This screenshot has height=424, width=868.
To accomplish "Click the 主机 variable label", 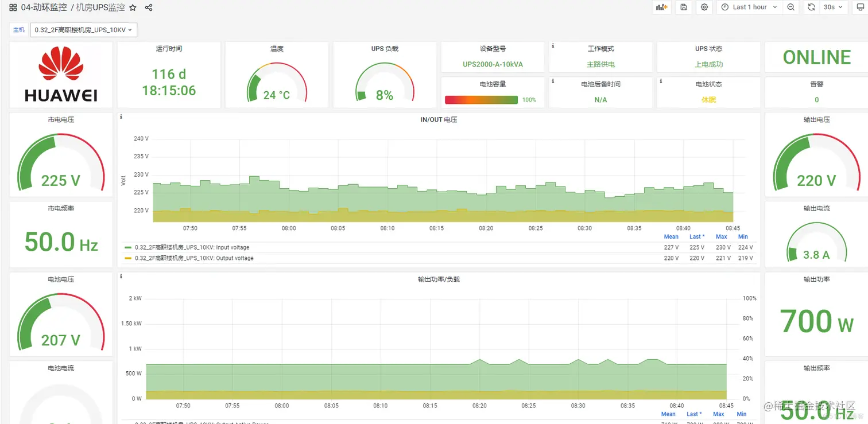I will [x=19, y=30].
